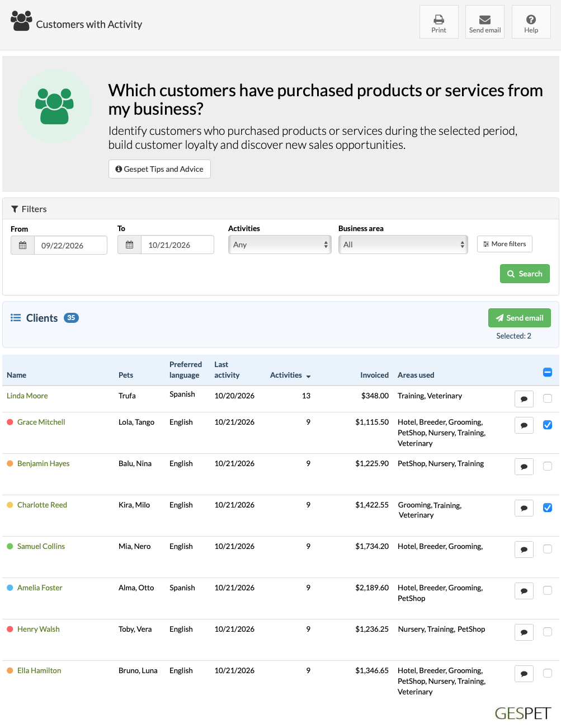This screenshot has width=561, height=728.
Task: Tick the checkbox for Amelia Foster
Action: click(x=548, y=590)
